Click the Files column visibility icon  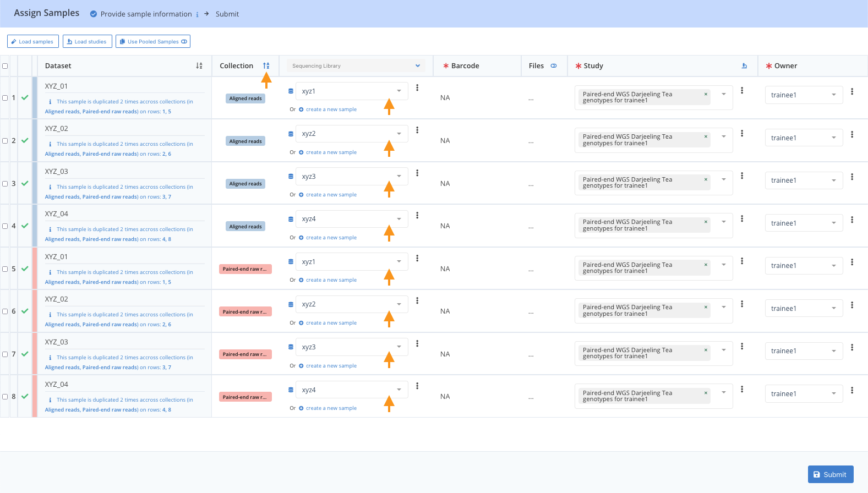(x=554, y=66)
